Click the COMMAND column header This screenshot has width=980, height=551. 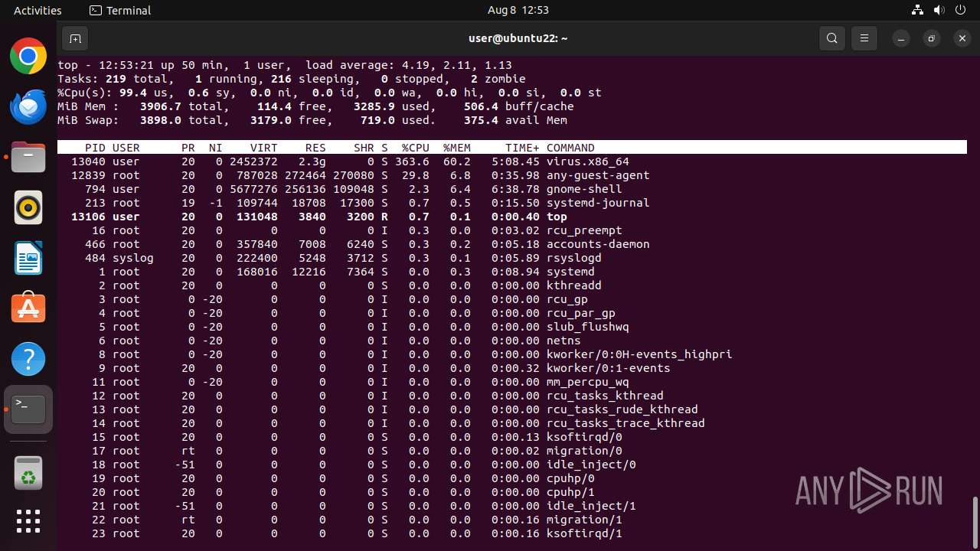[570, 148]
